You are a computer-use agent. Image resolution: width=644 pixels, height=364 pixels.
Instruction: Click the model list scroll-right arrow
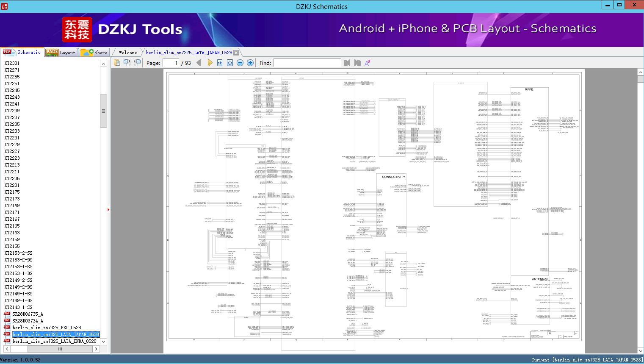96,349
